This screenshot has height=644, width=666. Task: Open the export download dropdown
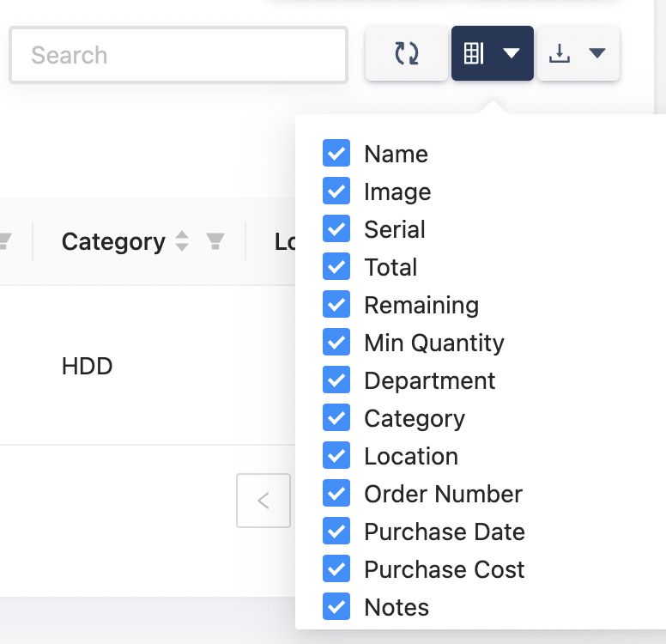[x=578, y=53]
